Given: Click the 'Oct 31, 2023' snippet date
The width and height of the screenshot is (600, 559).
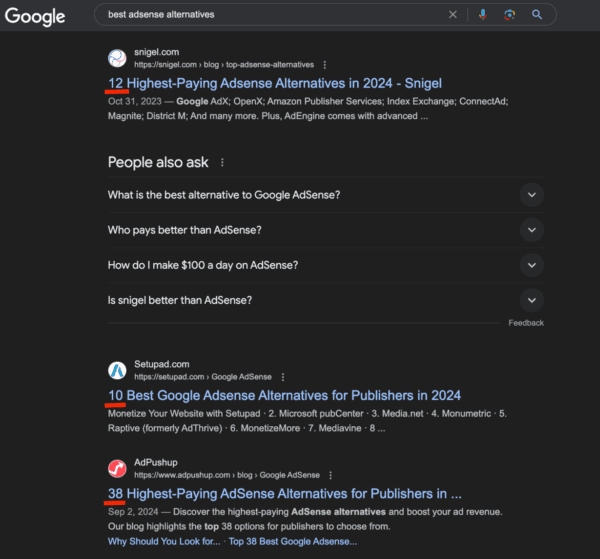Looking at the screenshot, I should pos(135,101).
